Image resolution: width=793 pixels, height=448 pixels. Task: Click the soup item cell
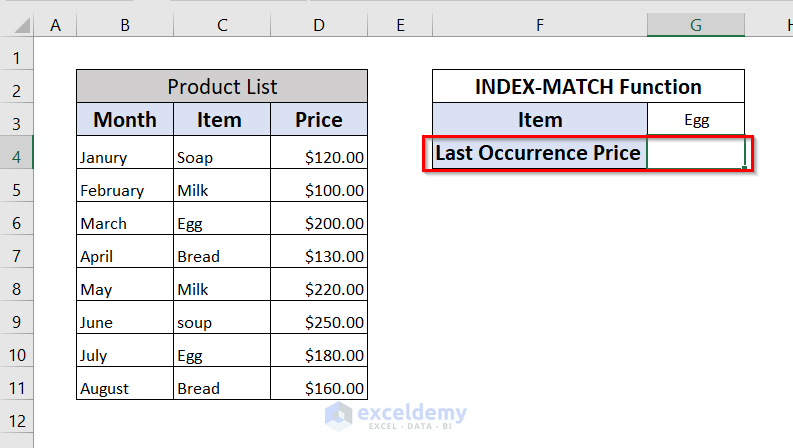coord(222,322)
